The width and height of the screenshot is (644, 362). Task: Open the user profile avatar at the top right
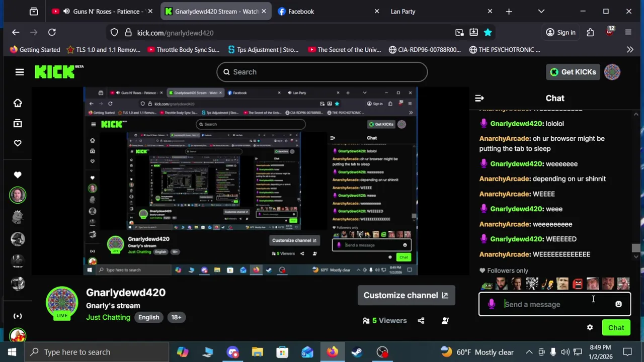612,72
